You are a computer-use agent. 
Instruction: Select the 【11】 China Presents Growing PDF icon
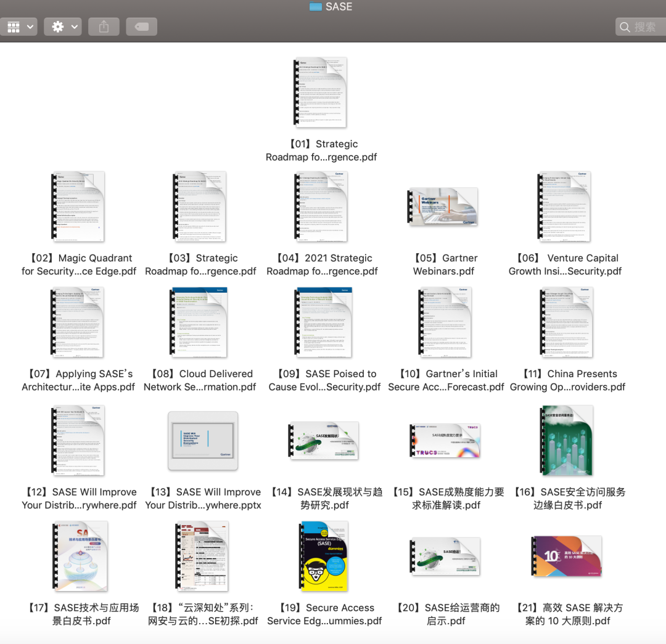coord(567,322)
